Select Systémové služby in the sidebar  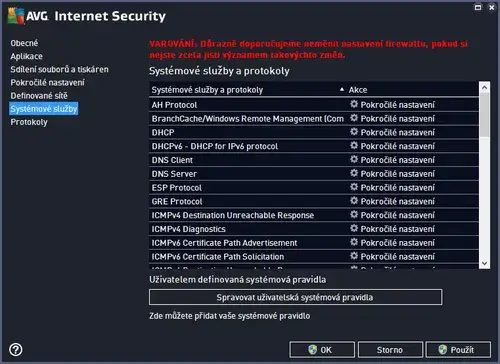(x=44, y=109)
